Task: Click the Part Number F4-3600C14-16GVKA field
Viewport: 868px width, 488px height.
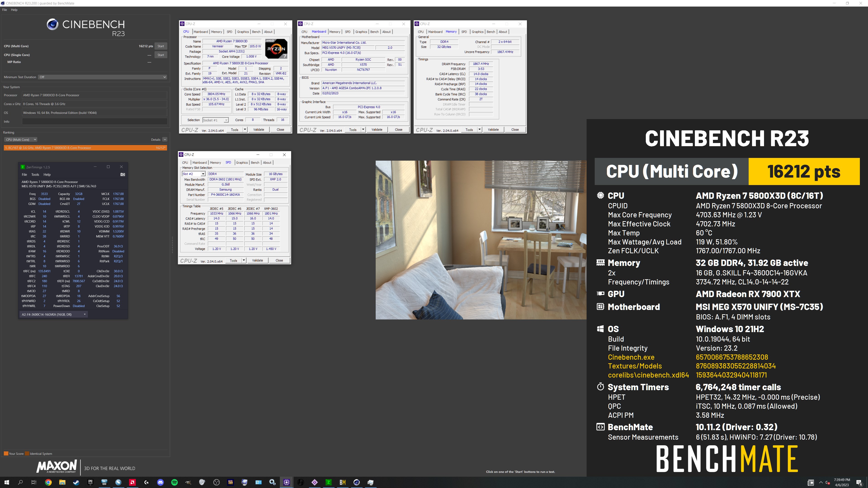Action: pos(225,195)
